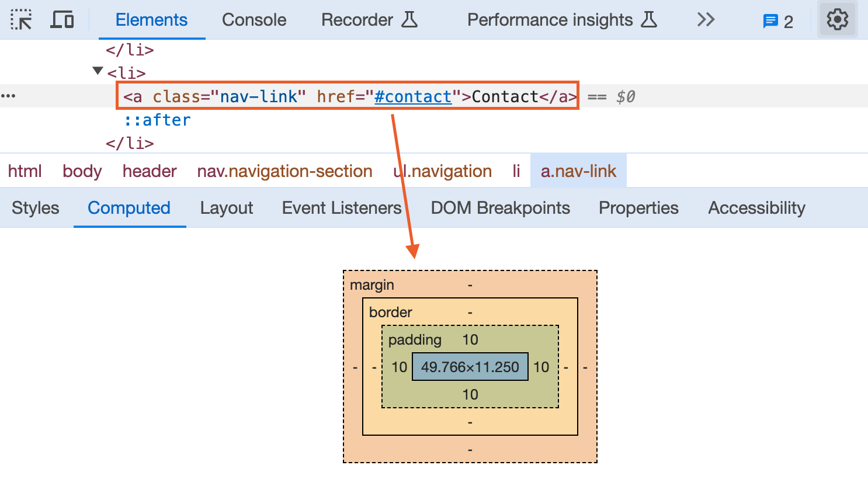Screen dimensions: 868x493
Task: Show the Event Listeners tab
Action: pos(342,208)
